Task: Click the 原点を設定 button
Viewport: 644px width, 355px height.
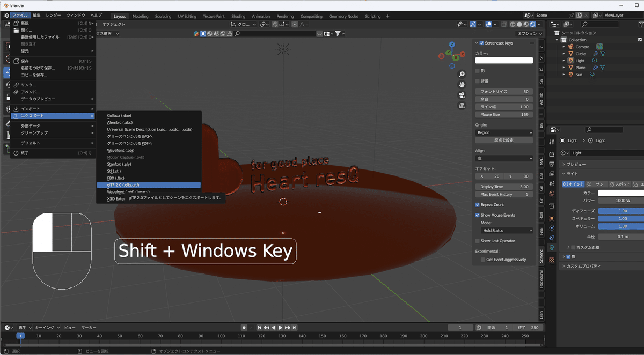Action: tap(504, 140)
